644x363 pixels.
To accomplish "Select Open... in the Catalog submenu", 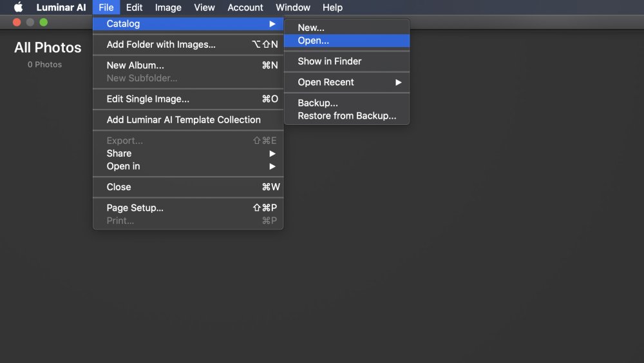I will coord(346,40).
